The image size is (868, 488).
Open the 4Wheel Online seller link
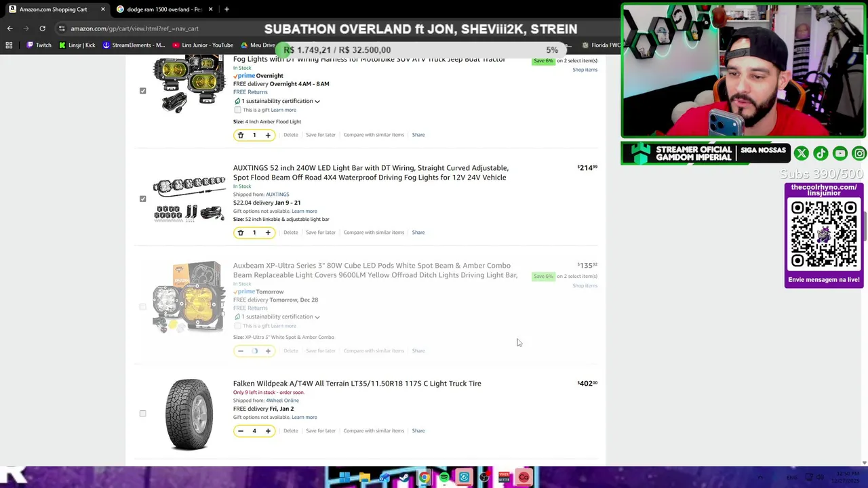click(x=282, y=401)
